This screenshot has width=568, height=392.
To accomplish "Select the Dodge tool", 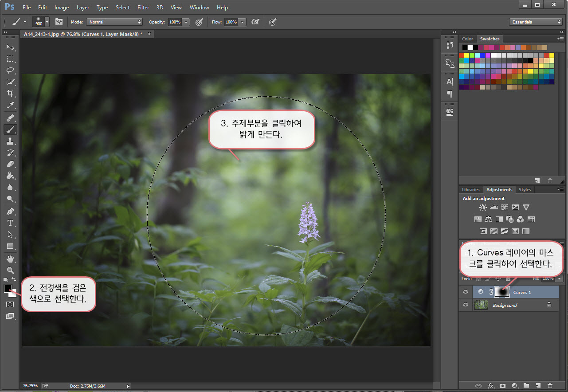I will coord(10,199).
